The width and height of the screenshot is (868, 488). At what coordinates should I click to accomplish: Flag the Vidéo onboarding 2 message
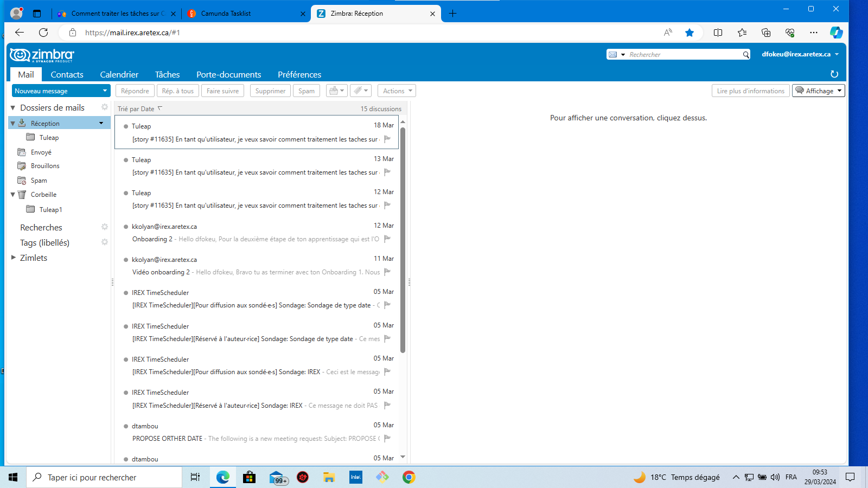[387, 272]
